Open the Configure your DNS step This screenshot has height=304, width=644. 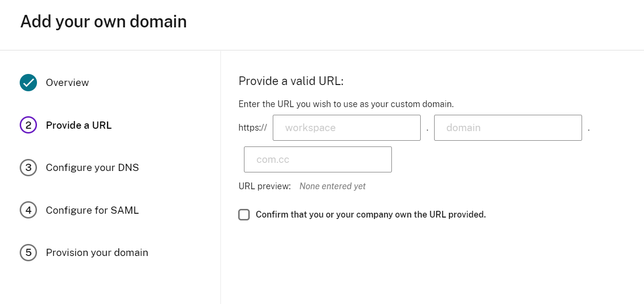[92, 168]
